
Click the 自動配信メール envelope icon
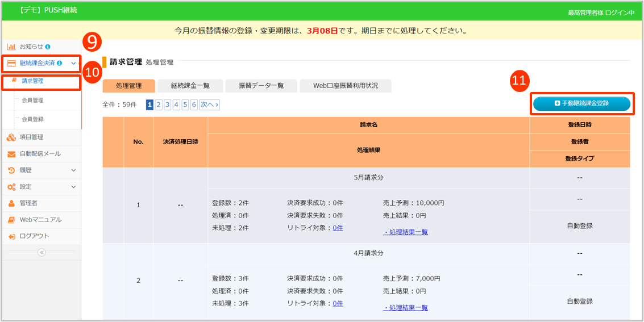11,154
